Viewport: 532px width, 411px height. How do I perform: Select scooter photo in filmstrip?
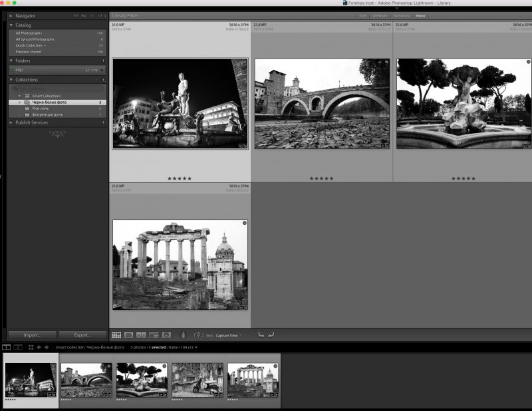[197, 380]
